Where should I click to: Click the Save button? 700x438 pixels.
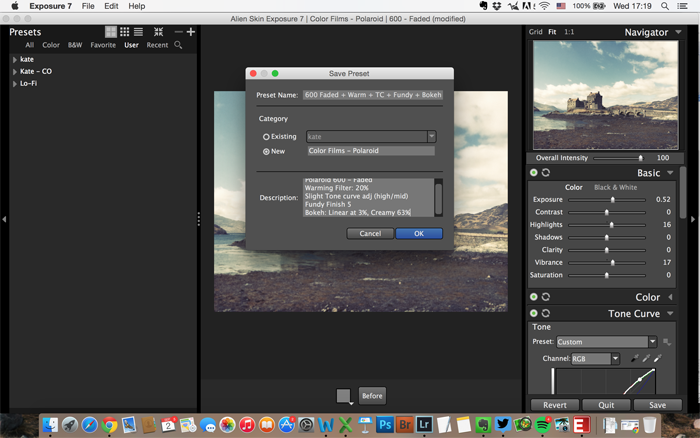coord(658,405)
